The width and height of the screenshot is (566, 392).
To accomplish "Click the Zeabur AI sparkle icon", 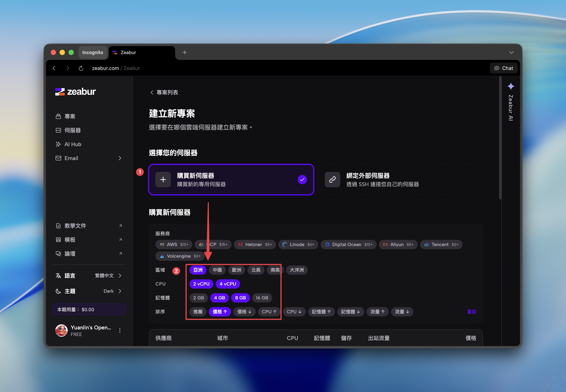I will 511,86.
